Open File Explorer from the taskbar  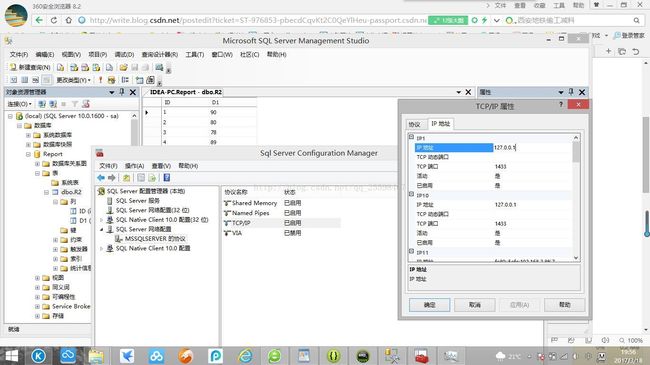(x=96, y=356)
